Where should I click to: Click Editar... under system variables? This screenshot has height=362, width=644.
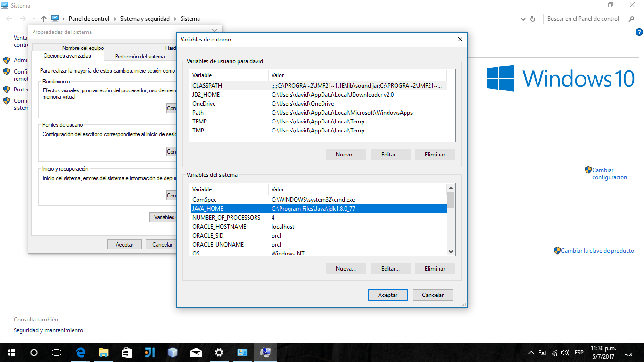coord(390,269)
